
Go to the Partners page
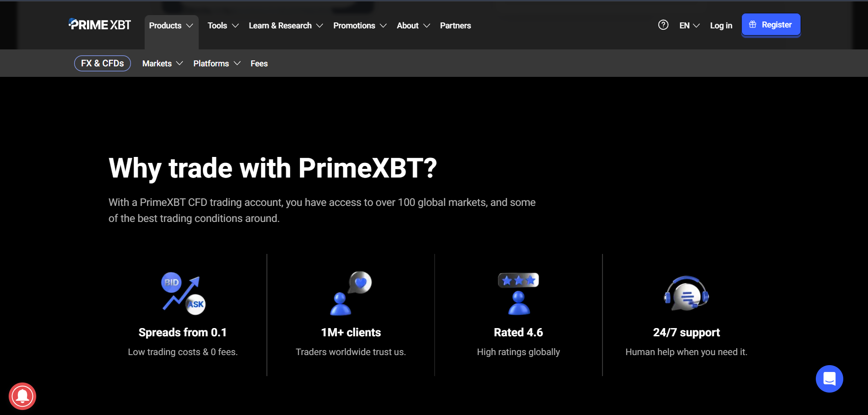tap(456, 26)
